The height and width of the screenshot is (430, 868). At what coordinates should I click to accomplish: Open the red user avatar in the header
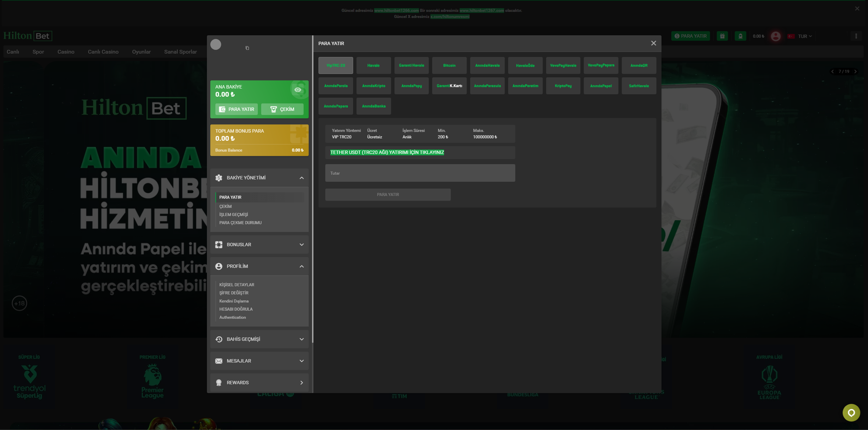(x=776, y=36)
